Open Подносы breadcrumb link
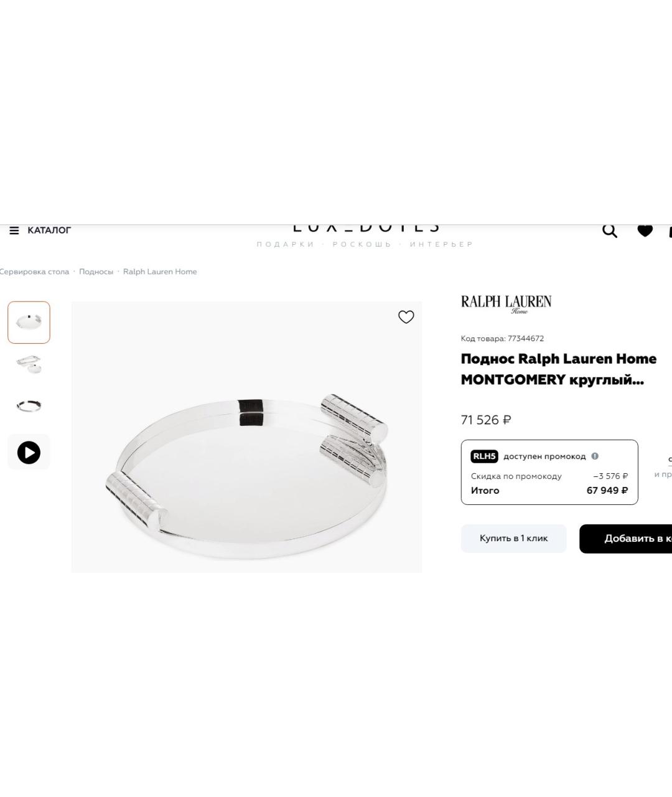 click(x=96, y=271)
